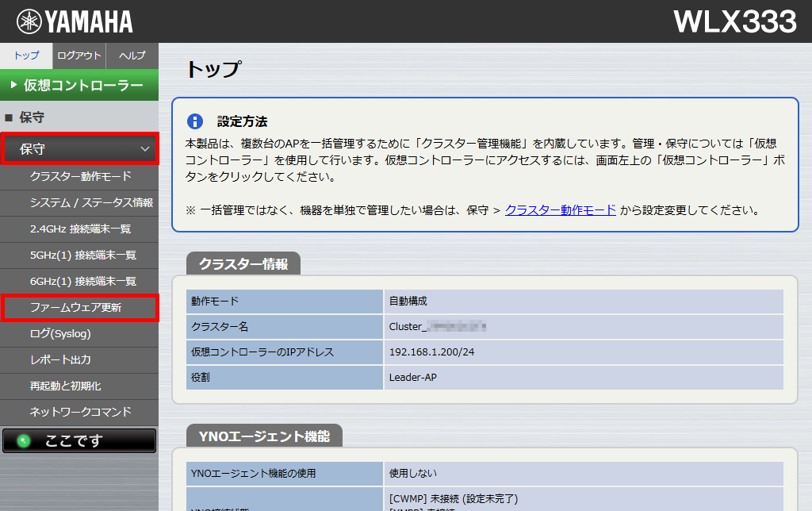Click the green LED indicator in ここです button
The image size is (812, 511).
coord(23,441)
